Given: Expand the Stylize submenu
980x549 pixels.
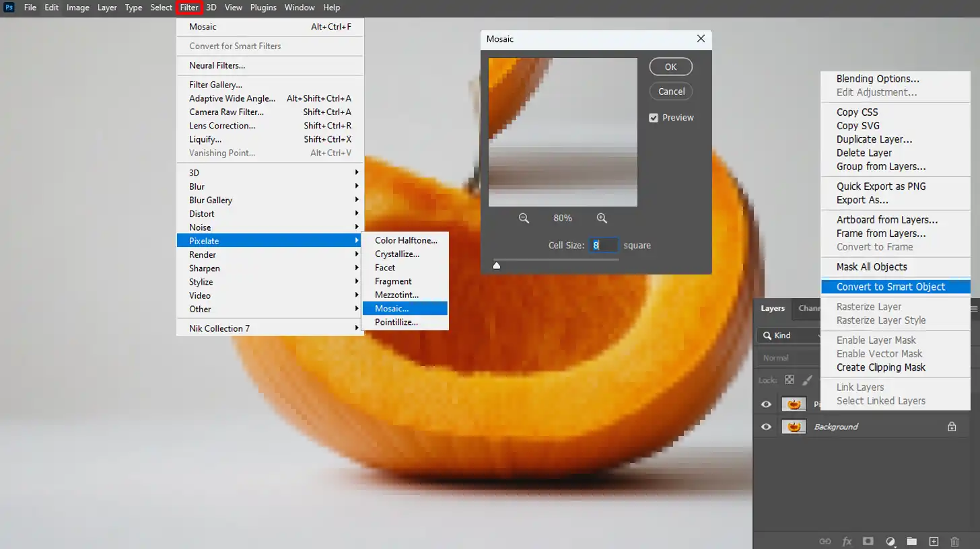Looking at the screenshot, I should point(270,282).
